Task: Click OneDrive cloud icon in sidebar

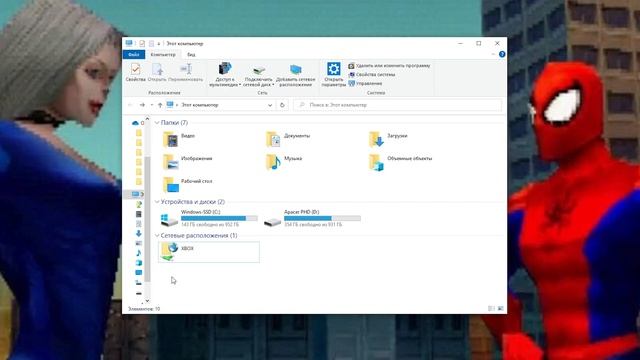Action: [x=136, y=123]
